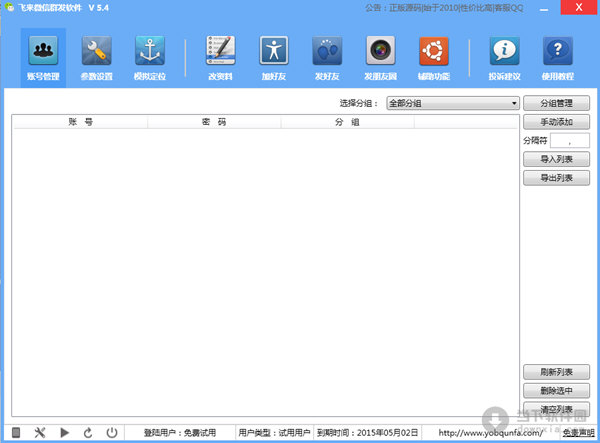Screen dimensions: 600x443
Task: Sort by the 账号 column header
Action: point(80,122)
